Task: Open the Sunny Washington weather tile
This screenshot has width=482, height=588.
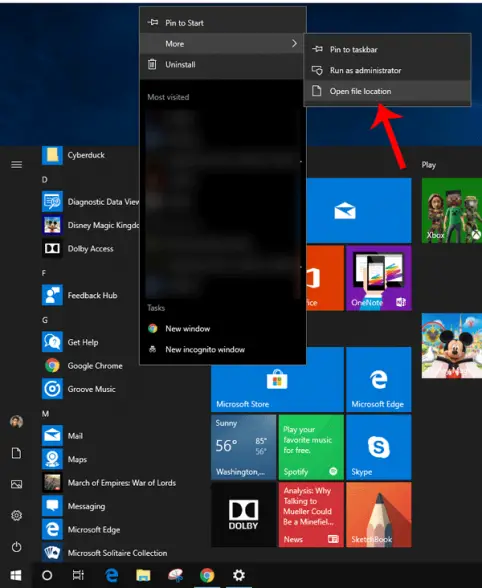Action: coord(243,447)
